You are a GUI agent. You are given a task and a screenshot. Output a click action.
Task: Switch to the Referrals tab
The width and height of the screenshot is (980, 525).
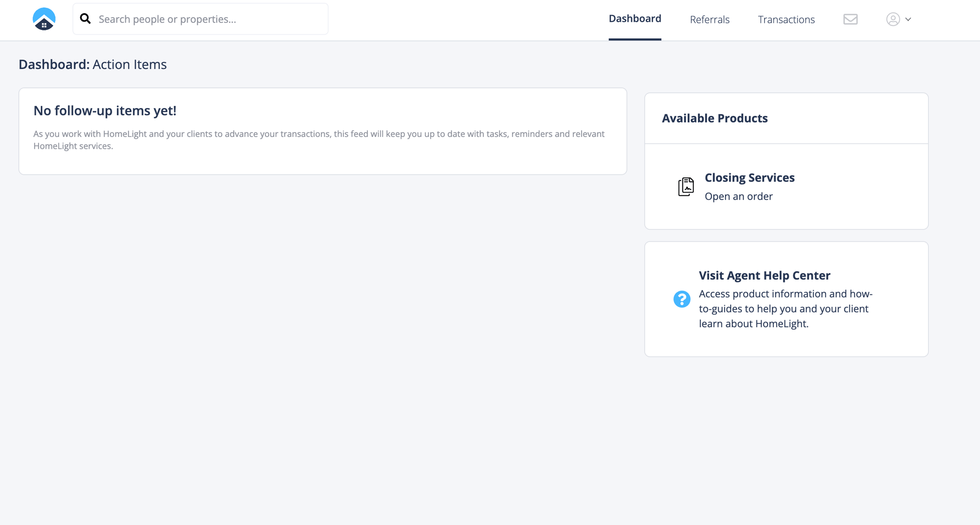709,19
